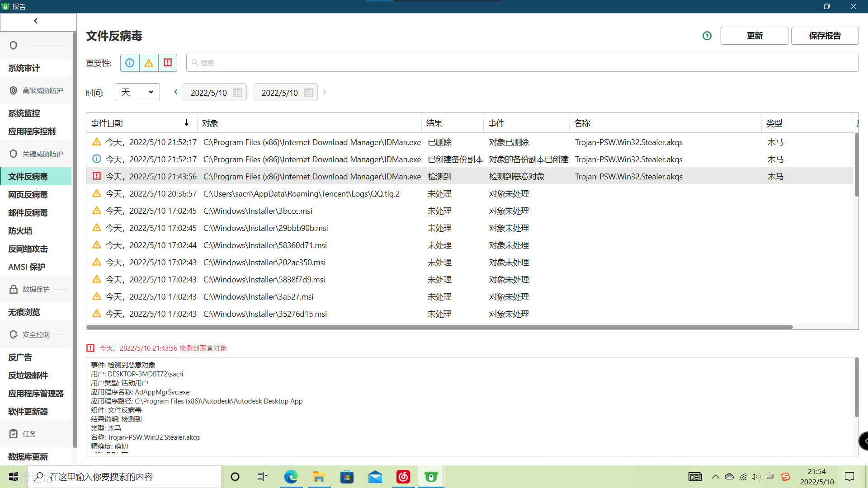Open File Explorer from taskbar
This screenshot has width=868, height=488.
tap(319, 477)
